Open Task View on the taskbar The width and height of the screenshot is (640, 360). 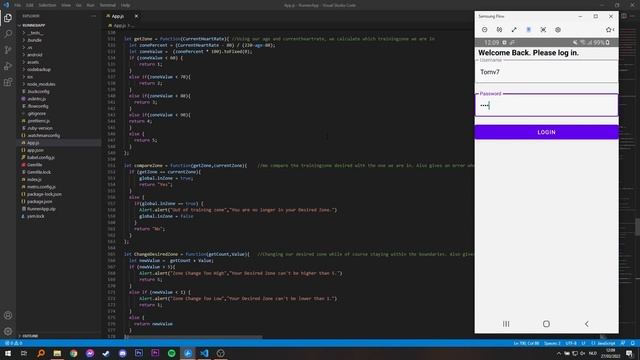(x=24, y=353)
